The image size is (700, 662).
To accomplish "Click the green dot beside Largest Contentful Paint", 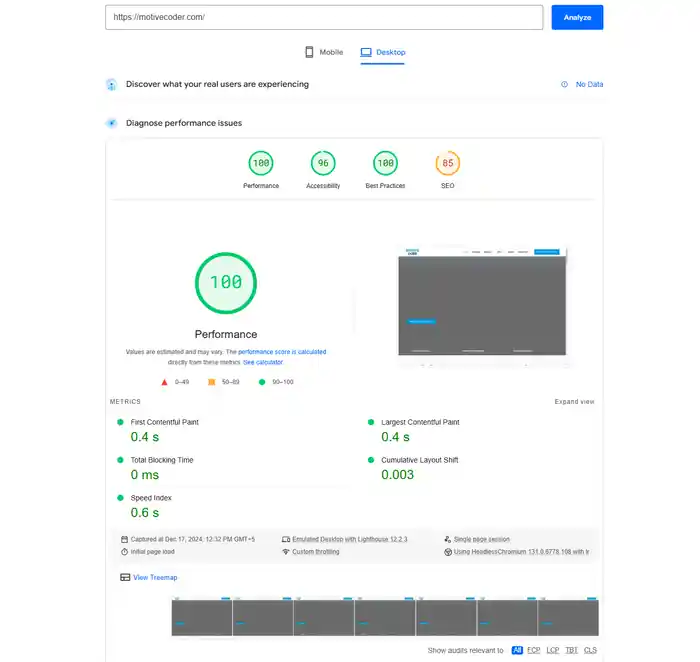I will 371,422.
